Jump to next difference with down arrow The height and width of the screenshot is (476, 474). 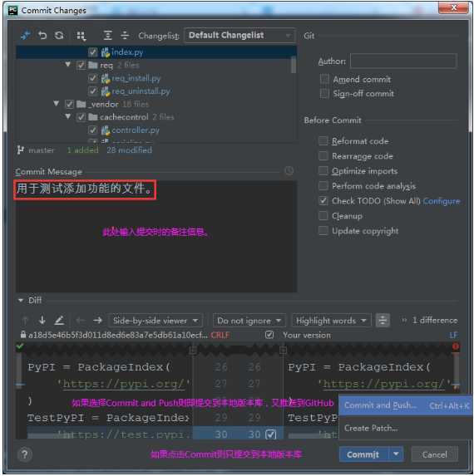(x=42, y=320)
